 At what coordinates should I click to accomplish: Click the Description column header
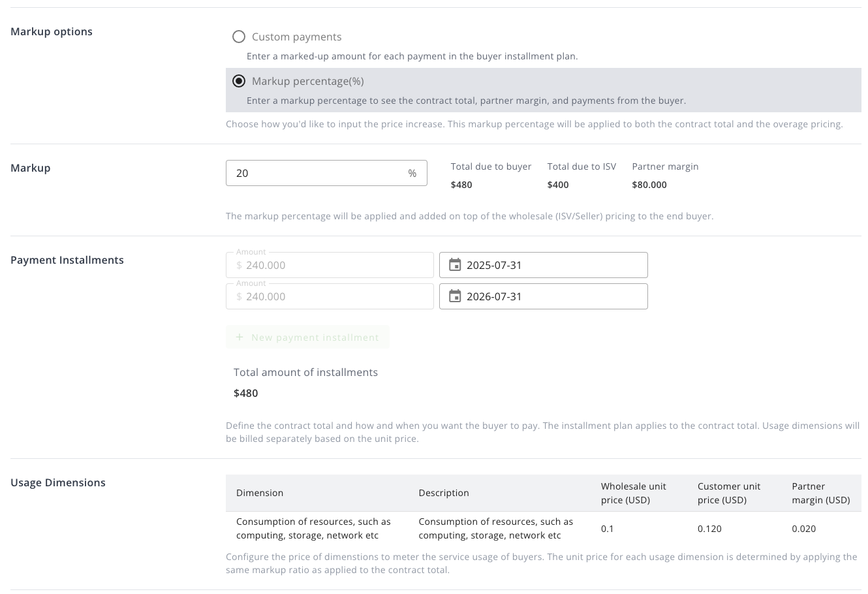pyautogui.click(x=444, y=493)
